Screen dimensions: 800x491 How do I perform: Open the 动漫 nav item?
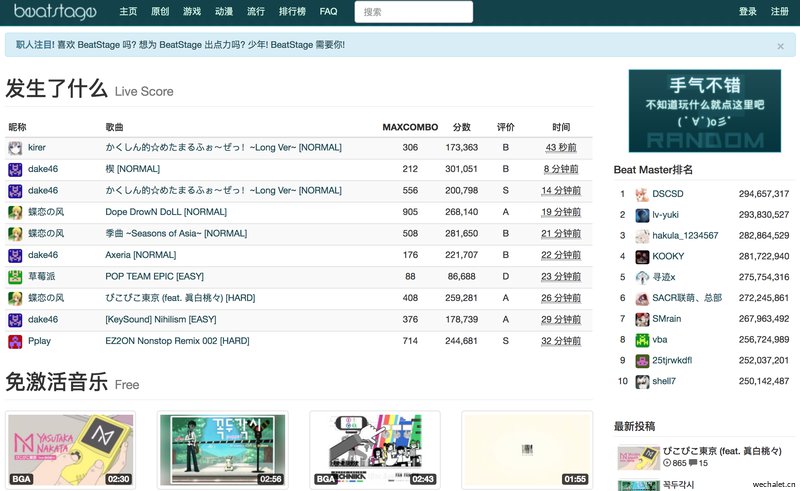223,11
